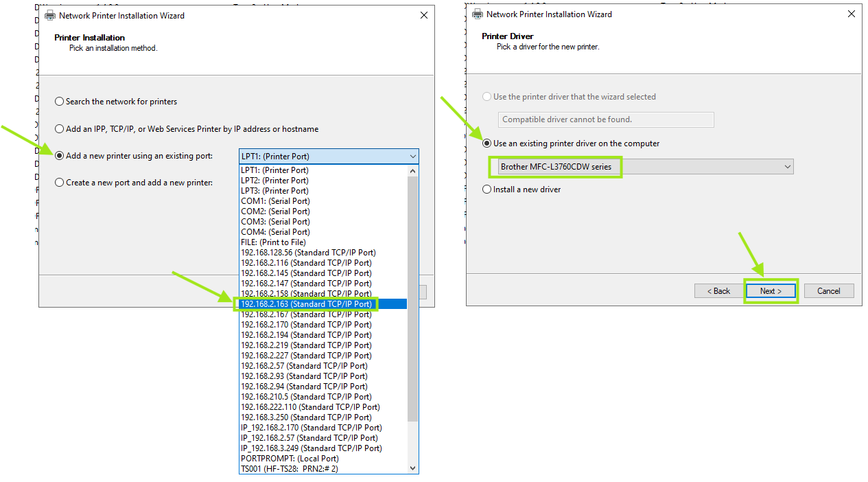Choose FILE: (Print to File) port

pos(273,242)
